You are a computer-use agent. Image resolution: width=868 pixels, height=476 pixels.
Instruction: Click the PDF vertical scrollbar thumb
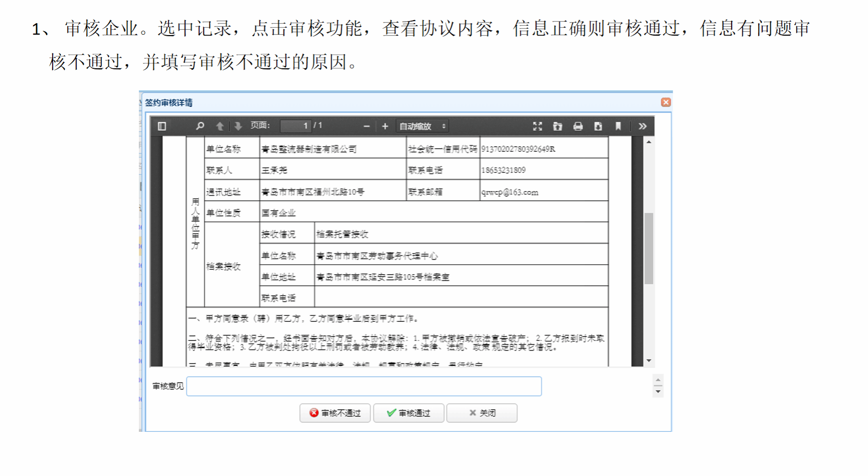[x=649, y=249]
